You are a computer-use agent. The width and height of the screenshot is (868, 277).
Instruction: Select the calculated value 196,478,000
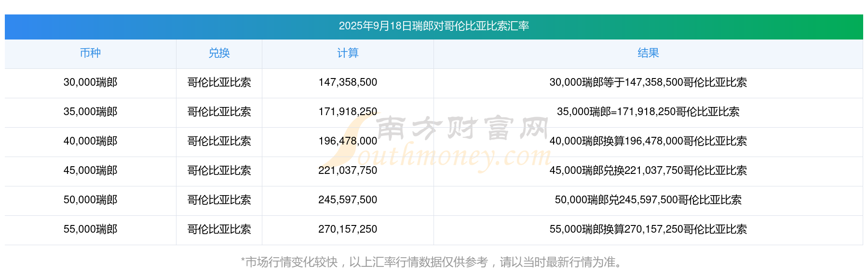point(348,141)
